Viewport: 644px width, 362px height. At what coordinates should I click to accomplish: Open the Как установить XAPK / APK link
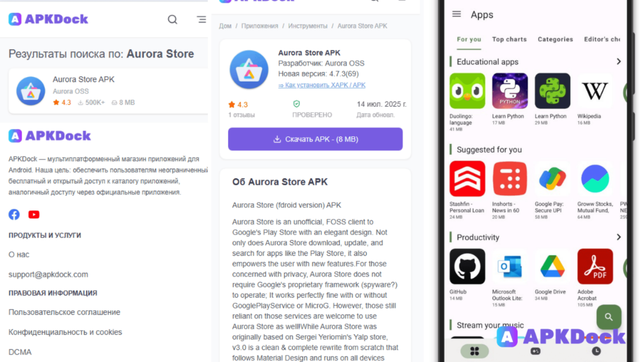pyautogui.click(x=321, y=85)
